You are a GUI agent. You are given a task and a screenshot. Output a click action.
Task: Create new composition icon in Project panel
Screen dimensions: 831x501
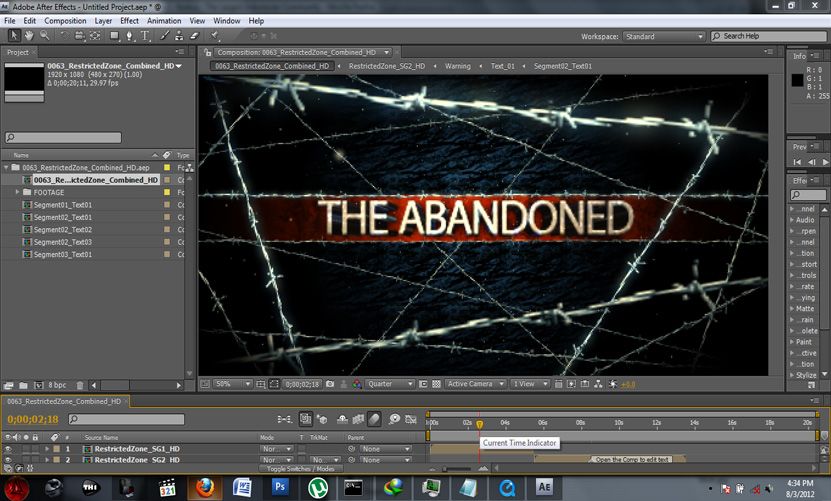pyautogui.click(x=38, y=385)
